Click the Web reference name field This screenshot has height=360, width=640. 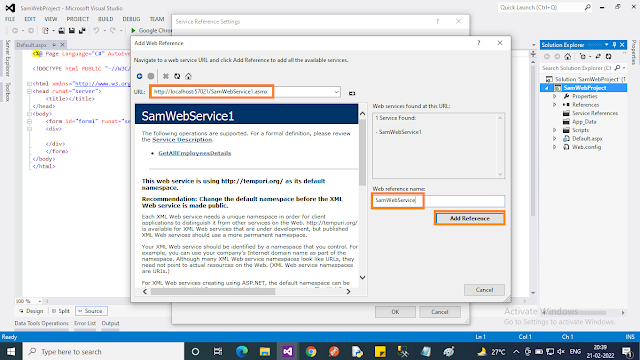(438, 200)
